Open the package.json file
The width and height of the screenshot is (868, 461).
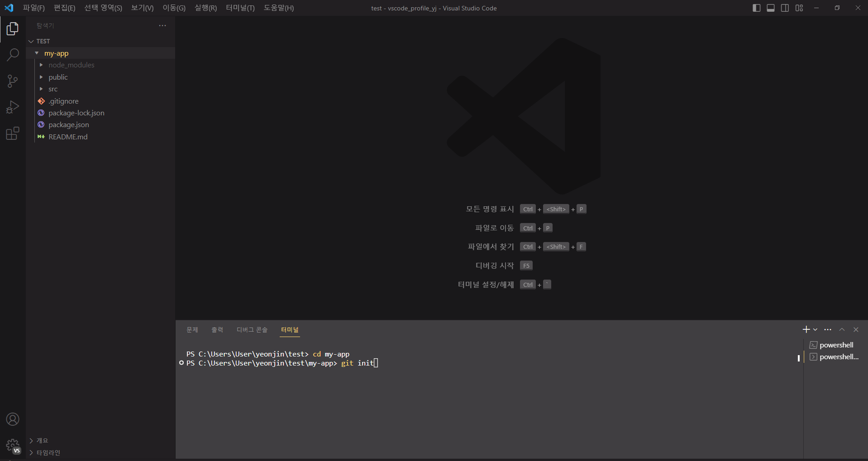pyautogui.click(x=100, y=124)
